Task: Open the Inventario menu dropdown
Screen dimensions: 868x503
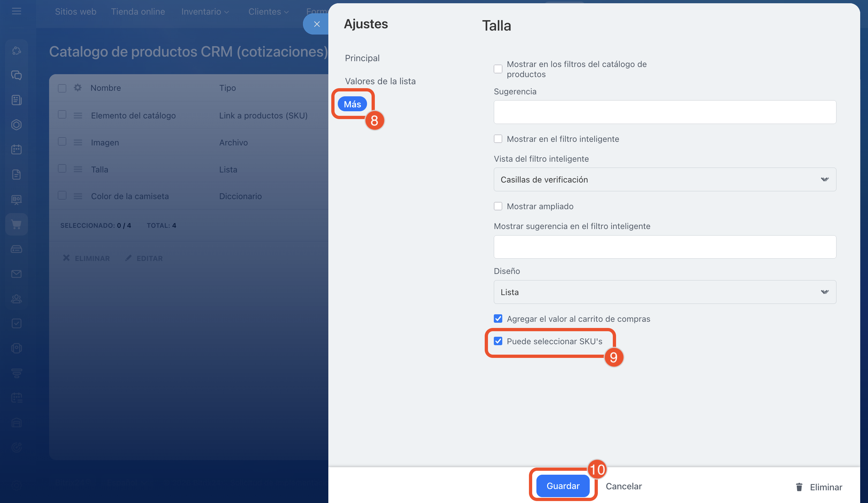Action: point(204,11)
